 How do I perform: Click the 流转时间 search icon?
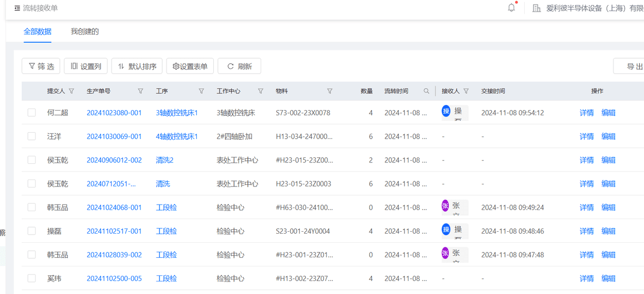pyautogui.click(x=427, y=91)
